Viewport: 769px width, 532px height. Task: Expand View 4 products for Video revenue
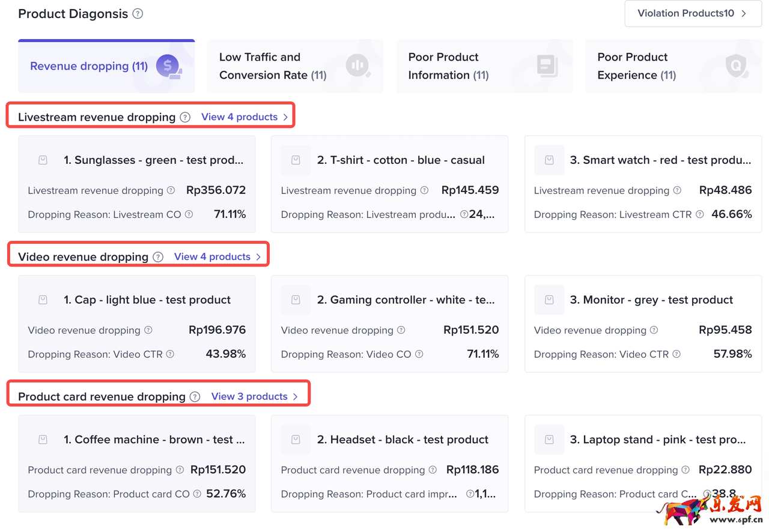coord(217,257)
